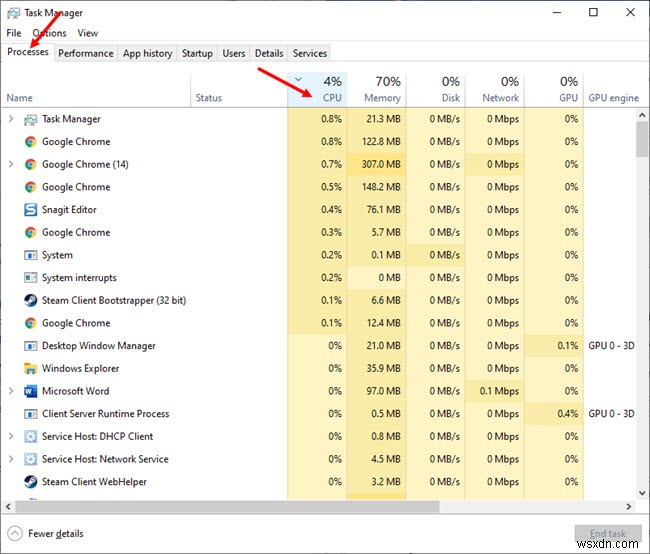The height and width of the screenshot is (554, 650).
Task: Click the Desktop Window Manager icon
Action: (30, 346)
